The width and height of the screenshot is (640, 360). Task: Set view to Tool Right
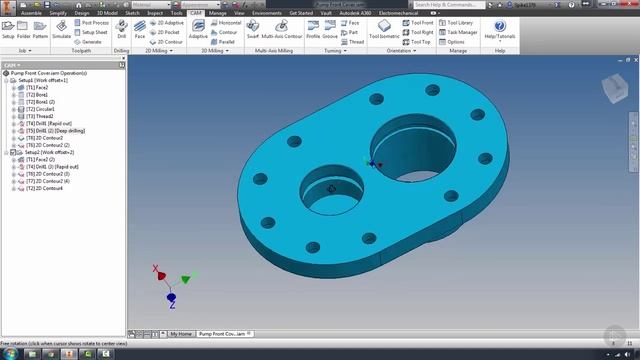click(418, 32)
